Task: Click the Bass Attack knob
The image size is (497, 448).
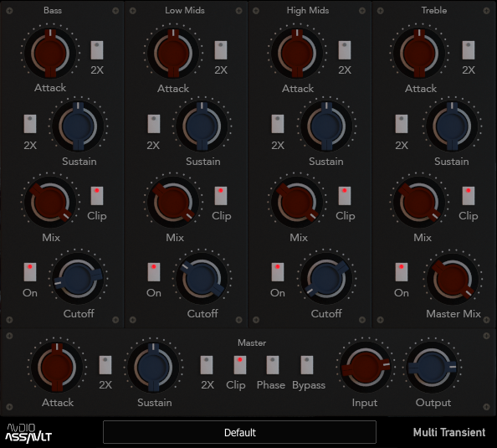Action: 50,53
